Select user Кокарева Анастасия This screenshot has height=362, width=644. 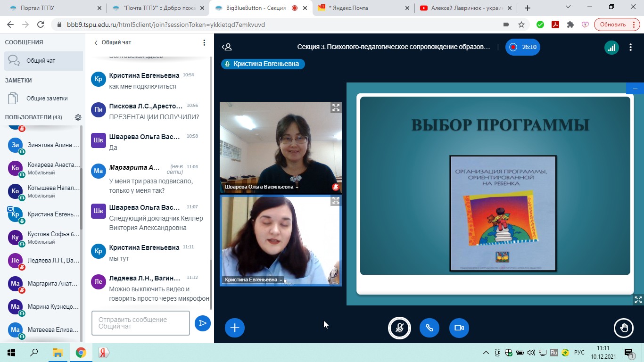(x=43, y=168)
